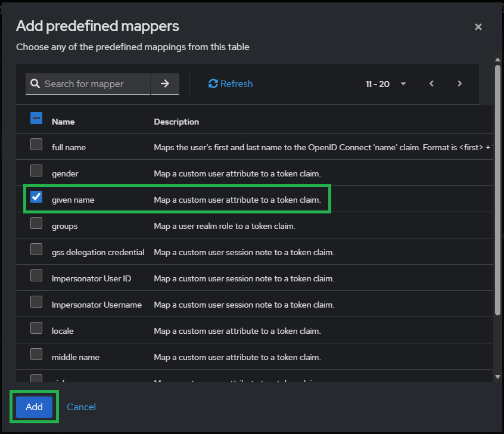Click the Refresh icon link
The width and height of the screenshot is (504, 434).
click(x=231, y=84)
